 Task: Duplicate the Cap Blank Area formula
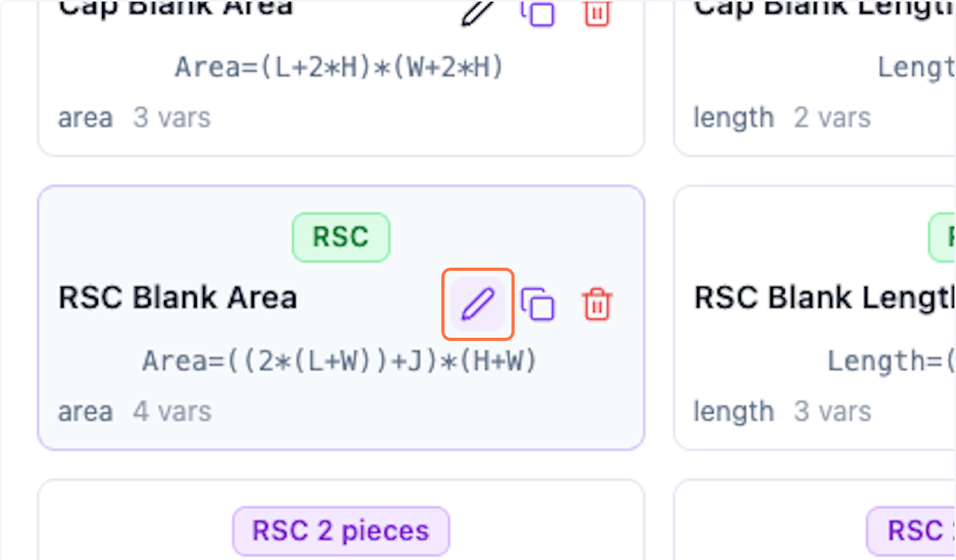click(x=539, y=12)
